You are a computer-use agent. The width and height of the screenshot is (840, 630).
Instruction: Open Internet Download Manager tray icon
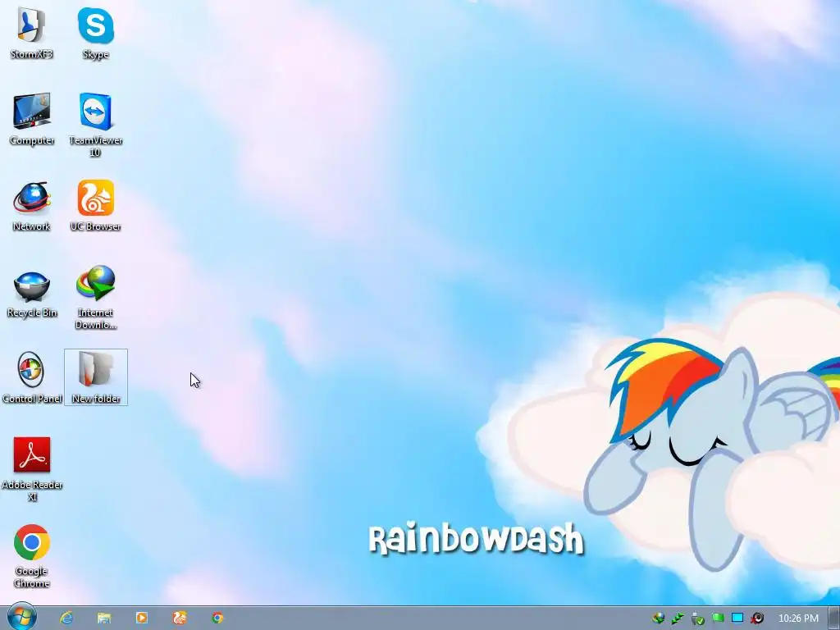(658, 619)
